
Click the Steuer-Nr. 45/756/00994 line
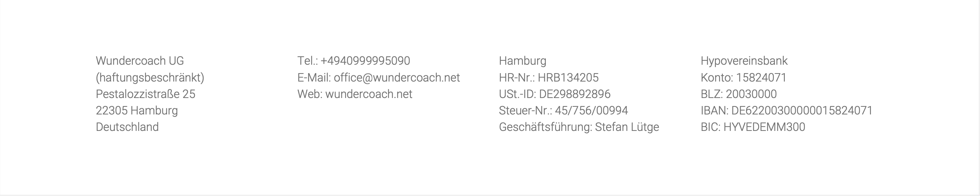point(563,110)
